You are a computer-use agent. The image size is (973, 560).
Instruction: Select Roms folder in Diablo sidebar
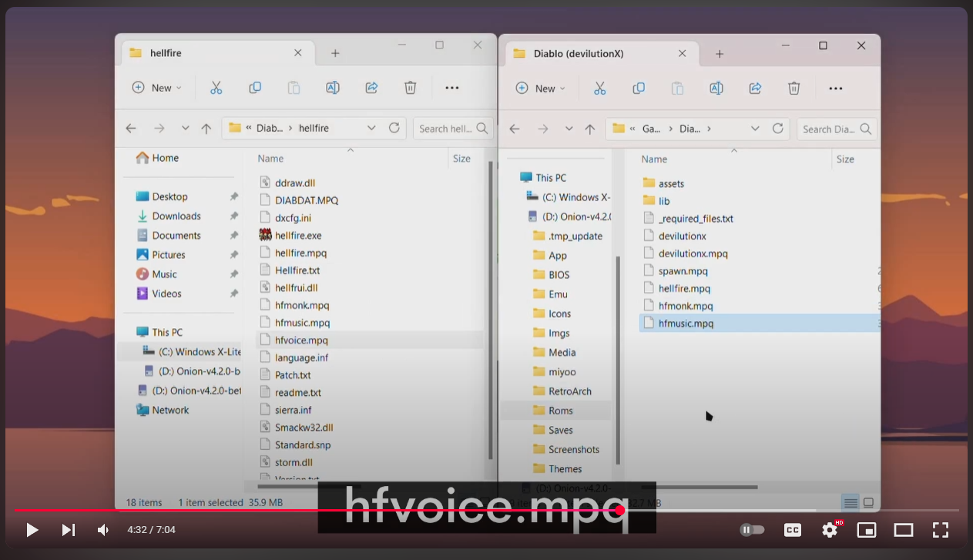pos(555,411)
